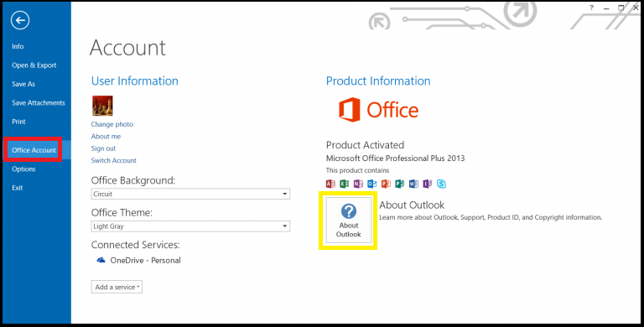This screenshot has width=644, height=327.
Task: Open the Office Background Circuit dropdown
Action: pos(190,194)
